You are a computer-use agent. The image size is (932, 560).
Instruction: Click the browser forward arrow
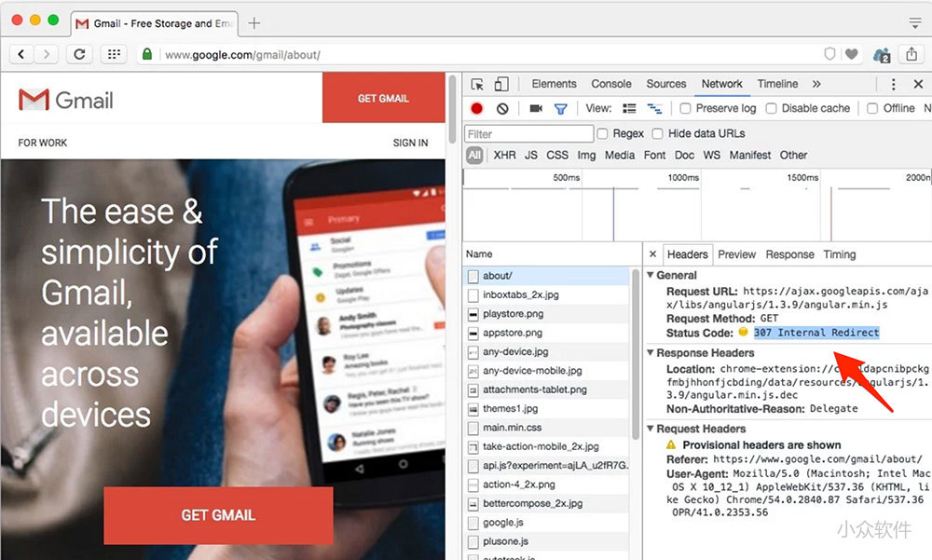(x=47, y=55)
